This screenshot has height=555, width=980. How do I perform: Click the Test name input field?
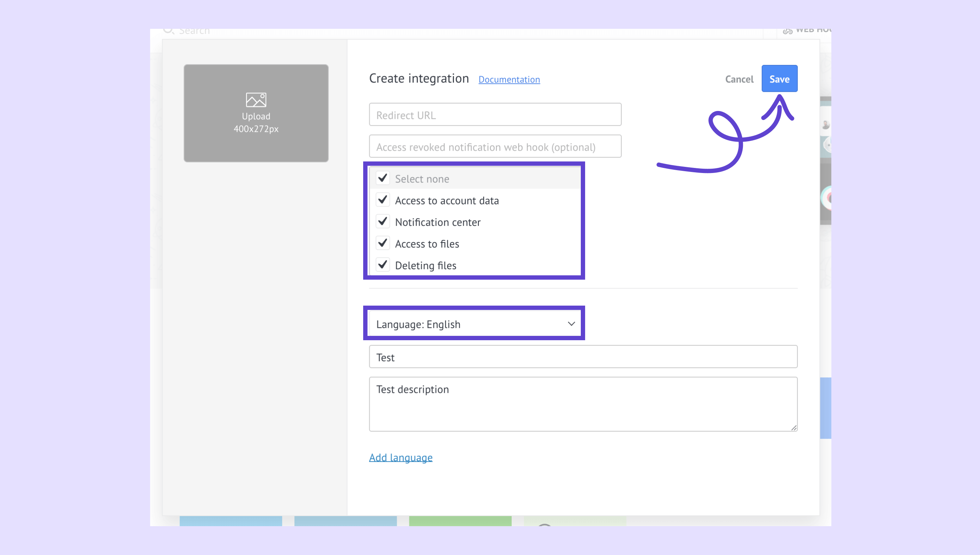pos(583,357)
